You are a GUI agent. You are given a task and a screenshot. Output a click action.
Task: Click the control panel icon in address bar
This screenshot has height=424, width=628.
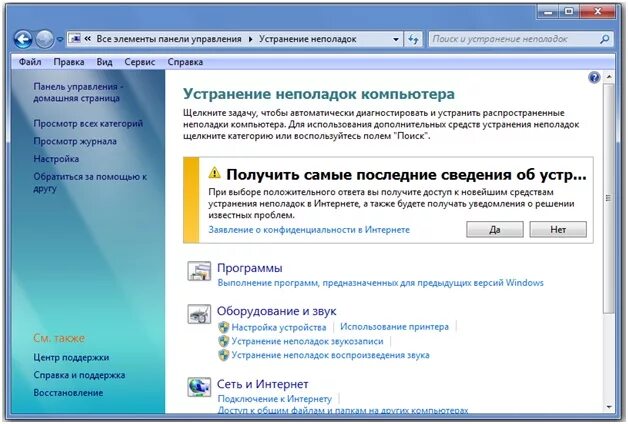[x=75, y=38]
